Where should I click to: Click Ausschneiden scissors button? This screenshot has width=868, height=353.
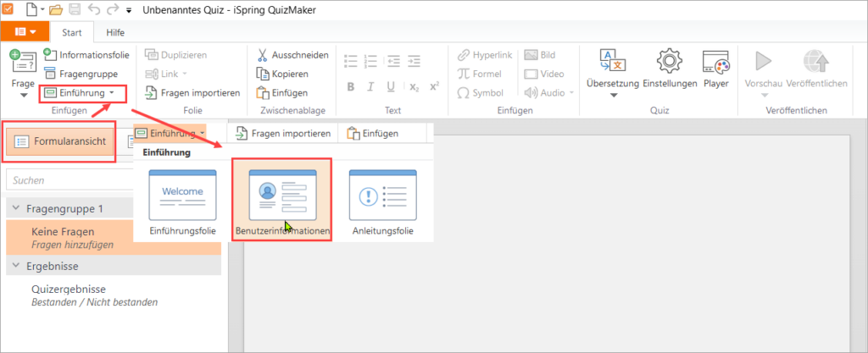point(292,55)
